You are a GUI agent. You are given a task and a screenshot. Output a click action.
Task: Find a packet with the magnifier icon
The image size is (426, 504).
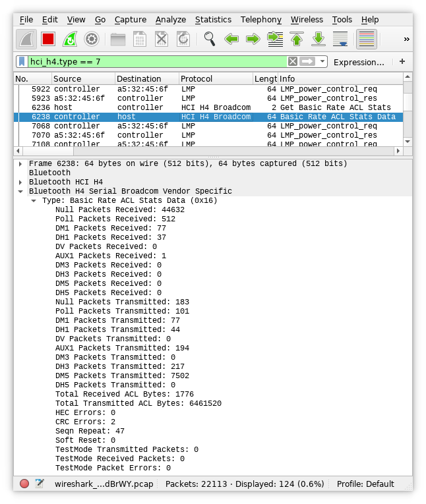210,40
